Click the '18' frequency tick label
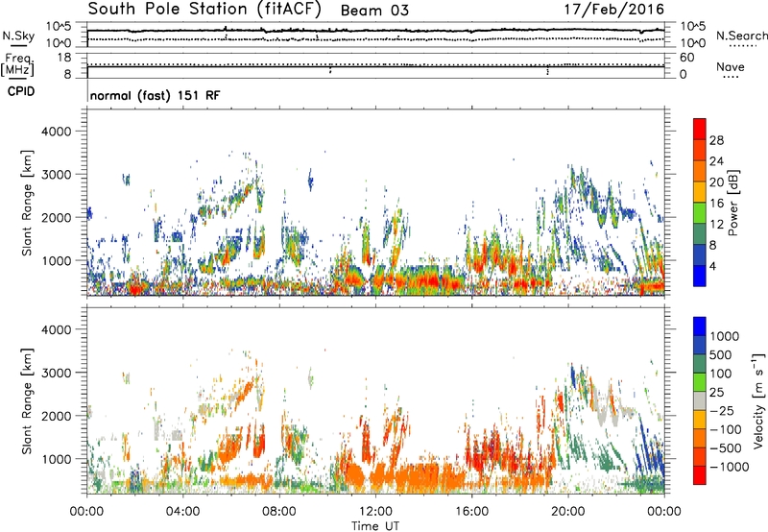 point(64,58)
